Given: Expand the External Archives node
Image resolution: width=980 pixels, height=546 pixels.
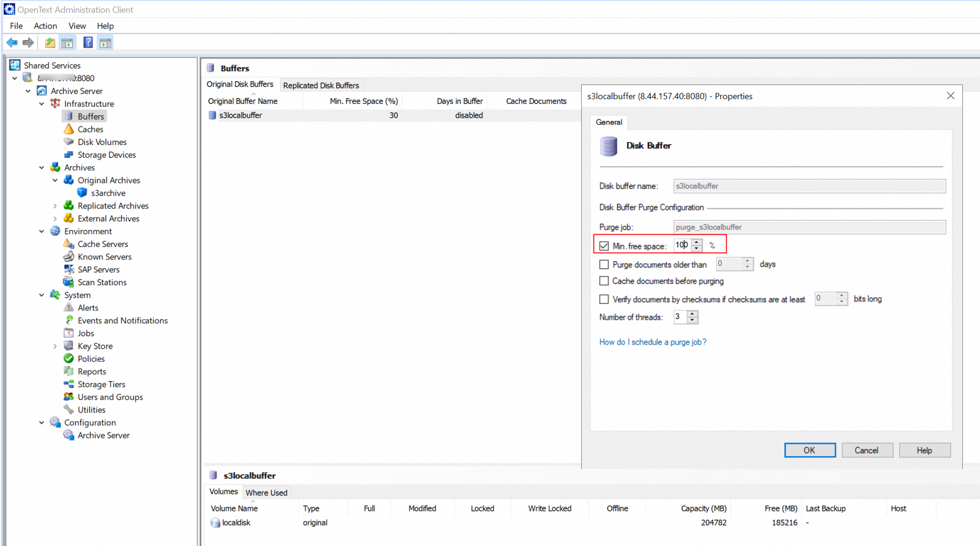Looking at the screenshot, I should (x=55, y=218).
